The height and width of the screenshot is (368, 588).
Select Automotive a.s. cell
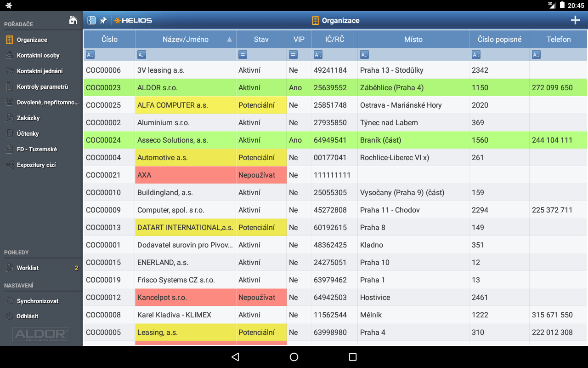pyautogui.click(x=186, y=158)
